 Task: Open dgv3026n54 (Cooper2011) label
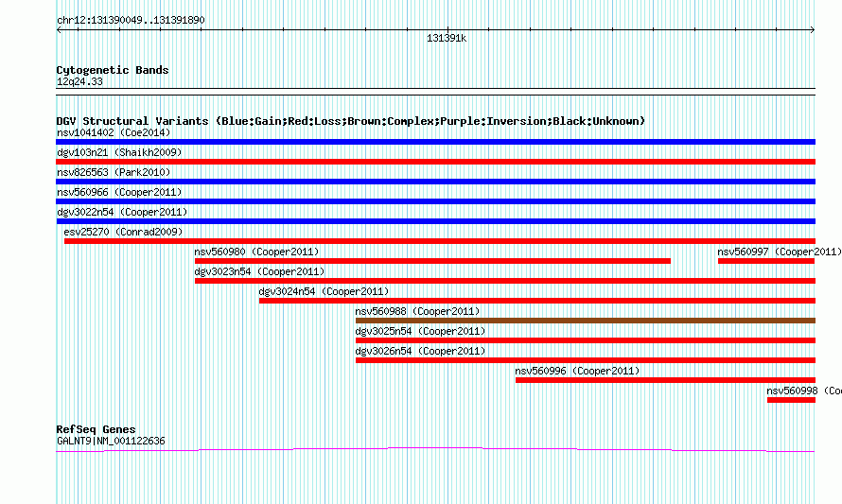420,351
